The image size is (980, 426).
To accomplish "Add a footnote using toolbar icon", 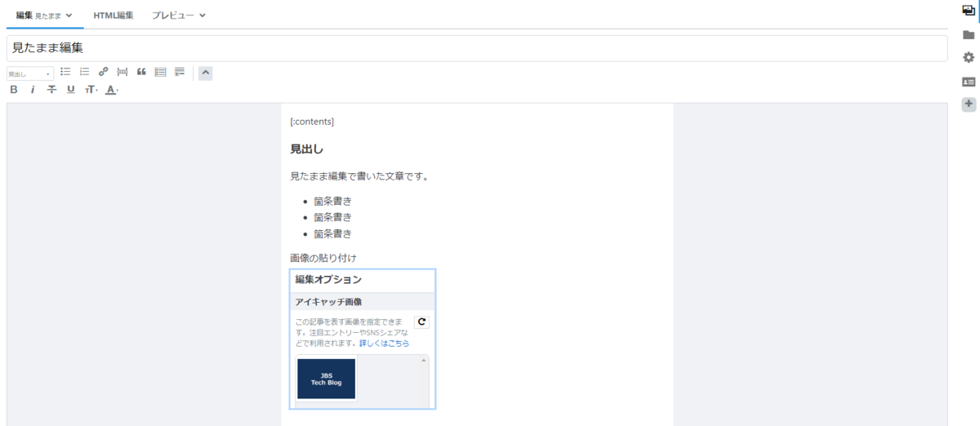I will [180, 73].
